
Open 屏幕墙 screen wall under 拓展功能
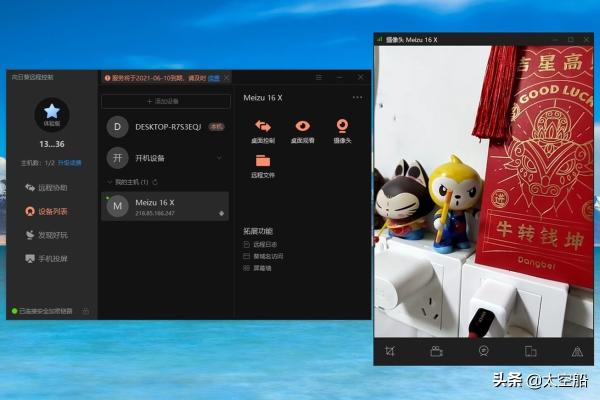258,268
